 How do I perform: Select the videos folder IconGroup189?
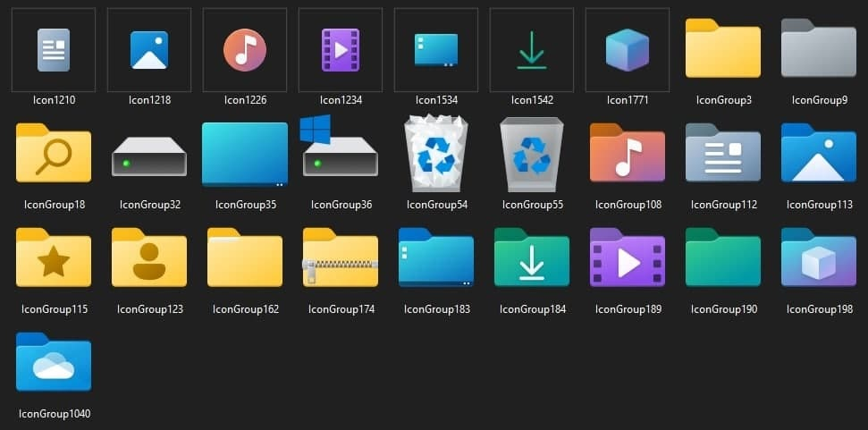tap(628, 257)
